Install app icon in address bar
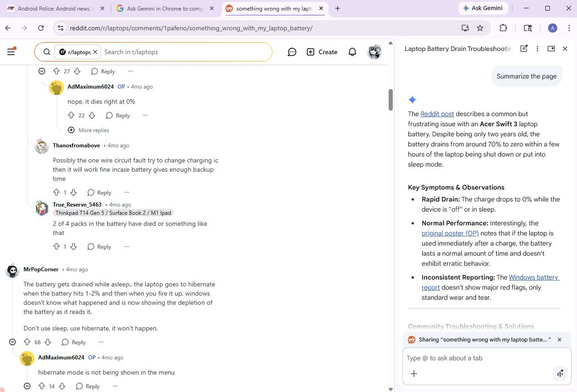 pyautogui.click(x=465, y=28)
